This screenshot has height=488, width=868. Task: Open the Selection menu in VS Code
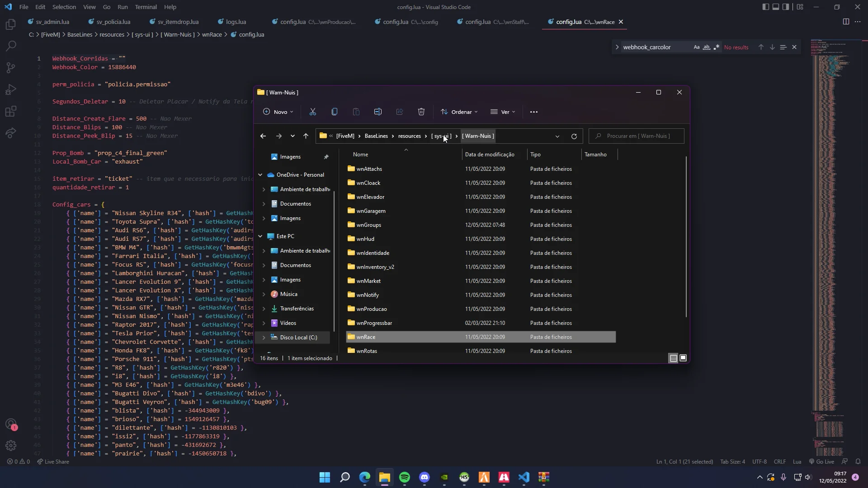(x=64, y=7)
